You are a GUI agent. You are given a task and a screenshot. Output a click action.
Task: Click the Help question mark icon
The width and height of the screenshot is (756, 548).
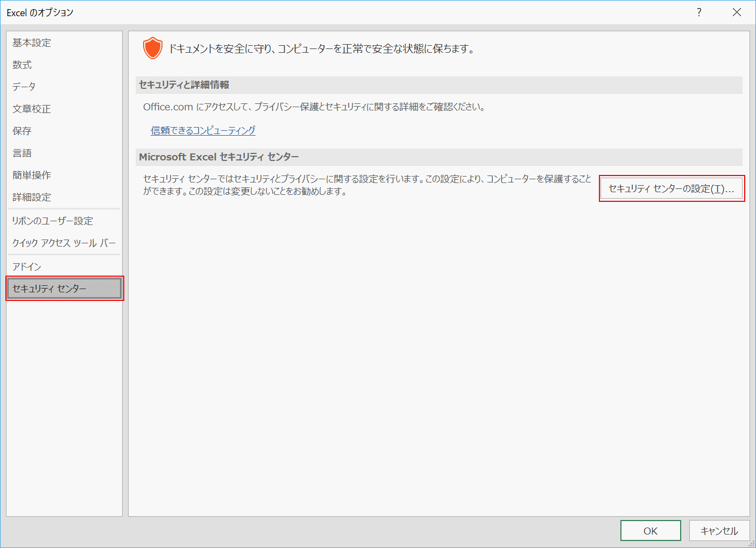click(698, 12)
